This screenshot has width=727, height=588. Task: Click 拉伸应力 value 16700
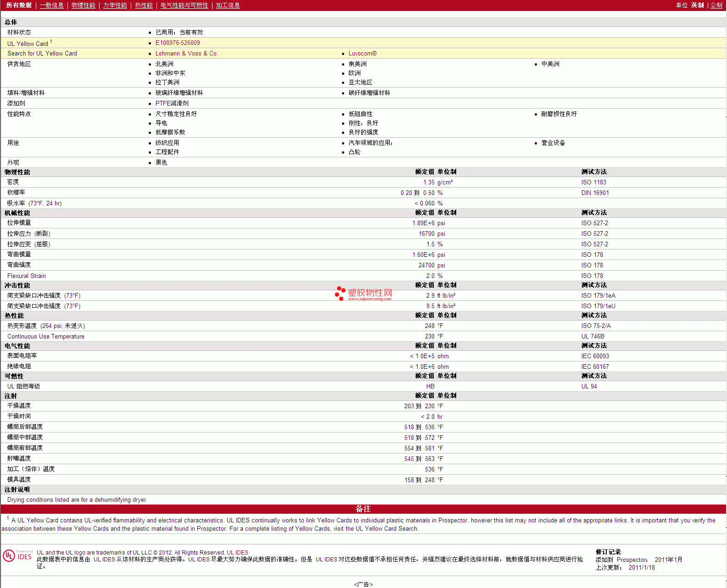426,233
